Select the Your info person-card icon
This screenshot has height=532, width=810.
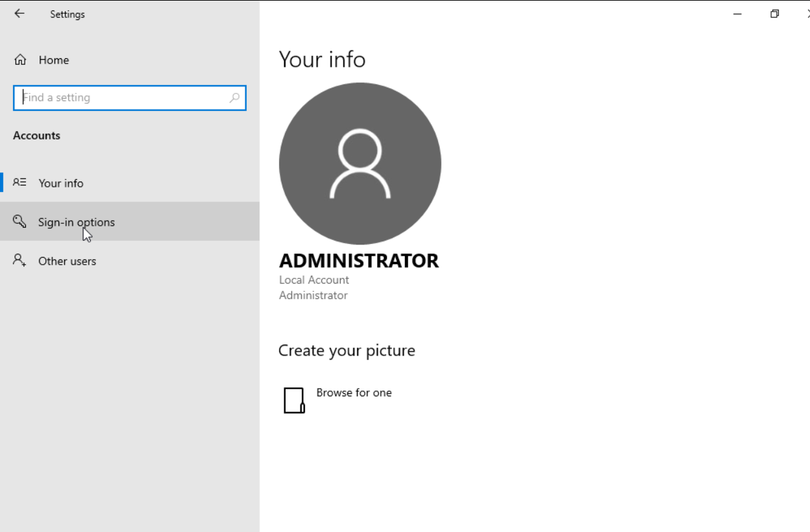pyautogui.click(x=20, y=182)
